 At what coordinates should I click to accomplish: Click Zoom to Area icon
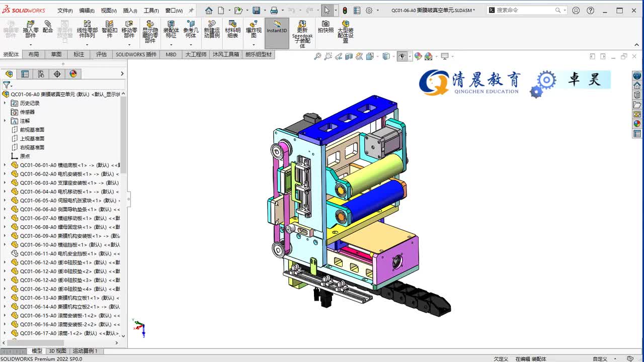(328, 56)
